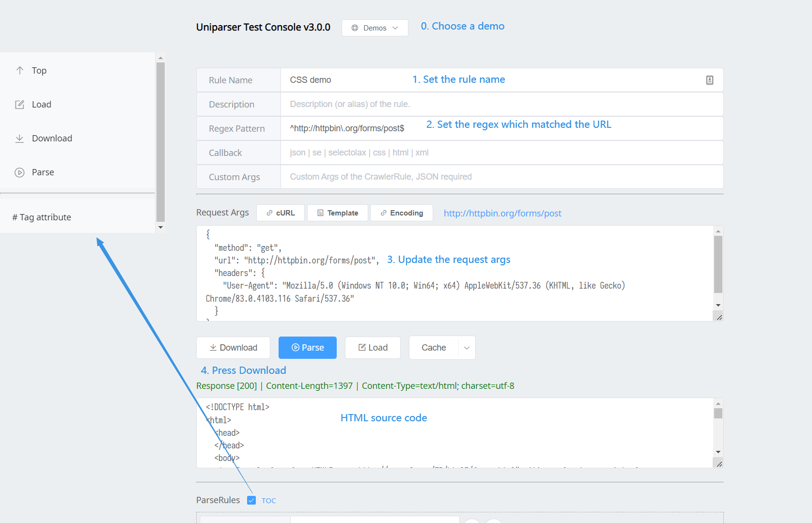Viewport: 812px width, 523px height.
Task: Open the request Template button
Action: click(x=338, y=213)
